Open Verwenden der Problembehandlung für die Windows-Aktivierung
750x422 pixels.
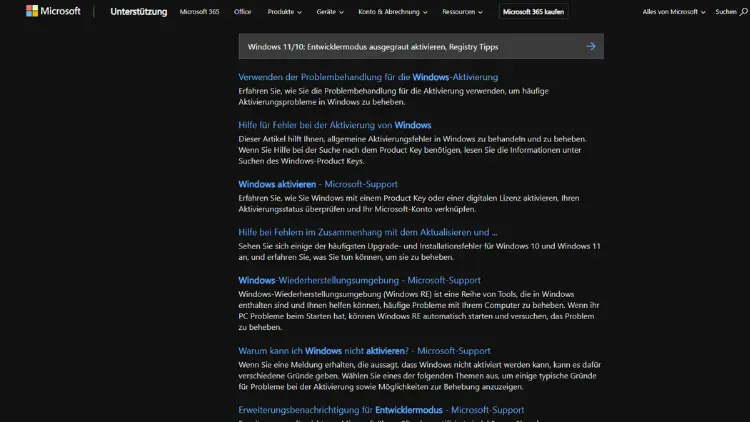(x=368, y=77)
